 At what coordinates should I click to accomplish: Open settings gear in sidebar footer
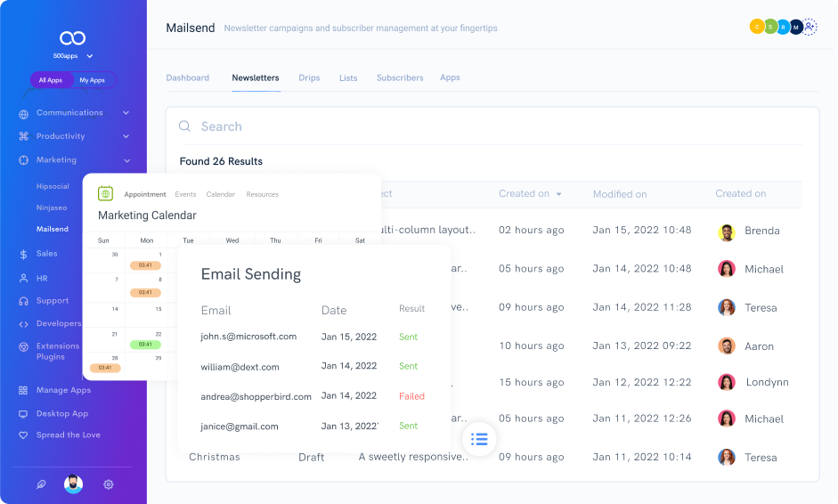[109, 484]
